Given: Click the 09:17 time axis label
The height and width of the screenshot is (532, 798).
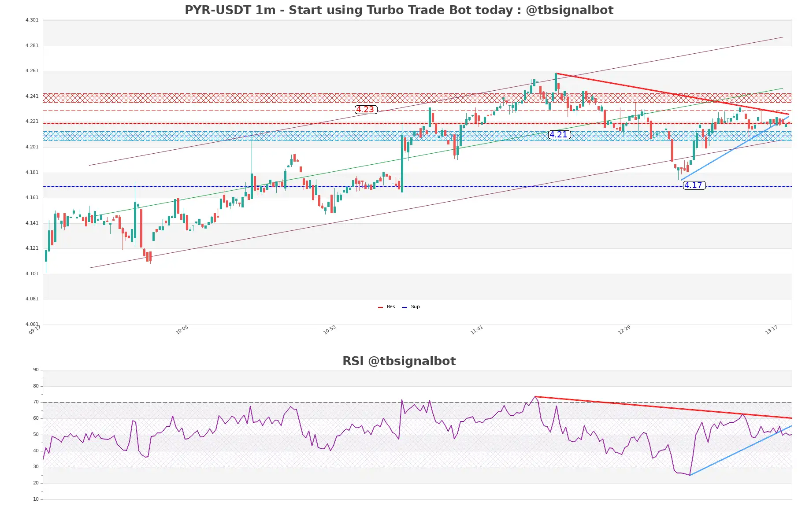Looking at the screenshot, I should [x=35, y=330].
